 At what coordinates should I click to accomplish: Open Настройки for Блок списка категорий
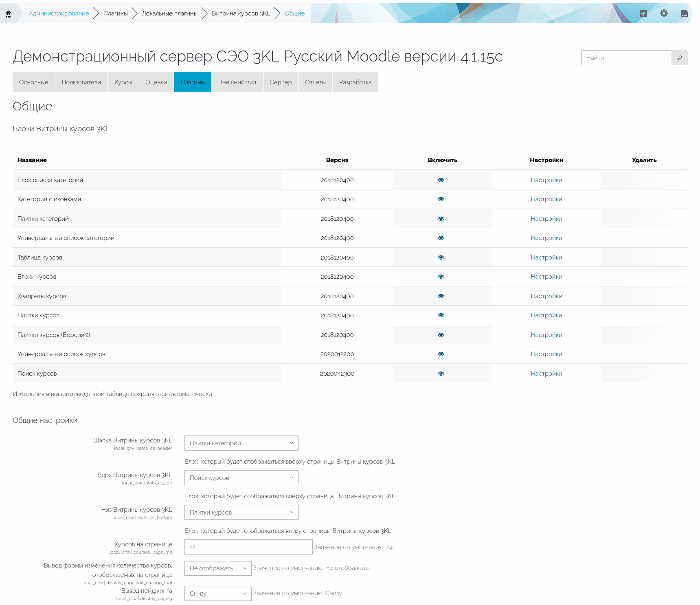tap(546, 180)
